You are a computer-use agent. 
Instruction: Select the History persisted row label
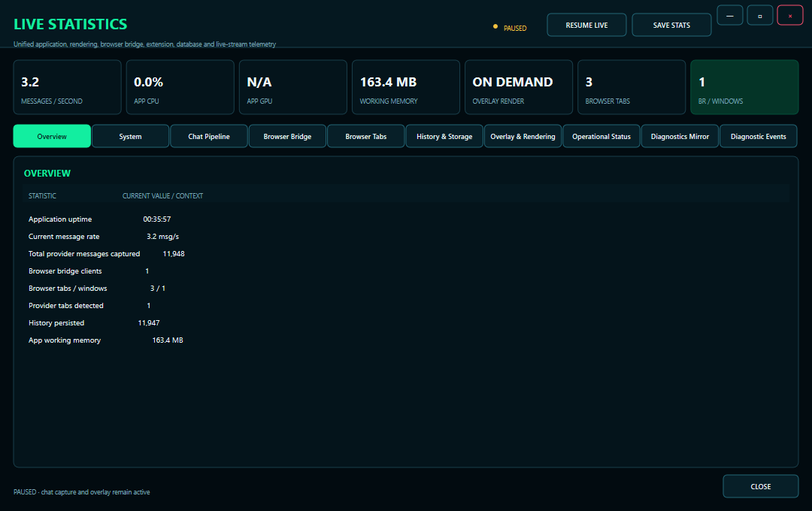tap(56, 323)
